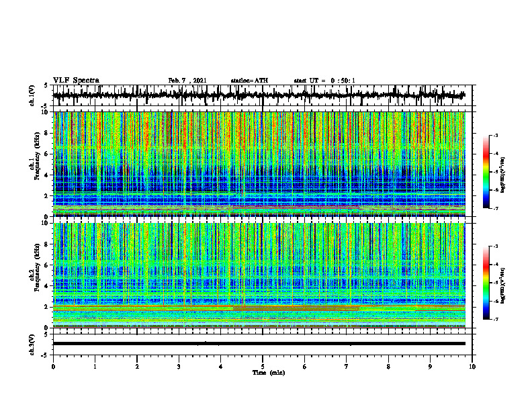Click the ch.1 spectrogram color bar

pos(486,172)
